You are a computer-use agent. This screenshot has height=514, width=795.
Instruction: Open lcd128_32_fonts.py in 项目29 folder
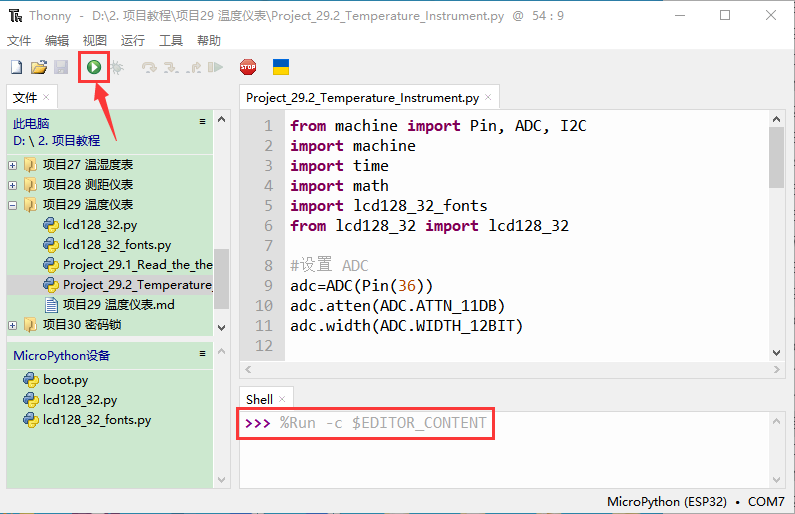[116, 245]
